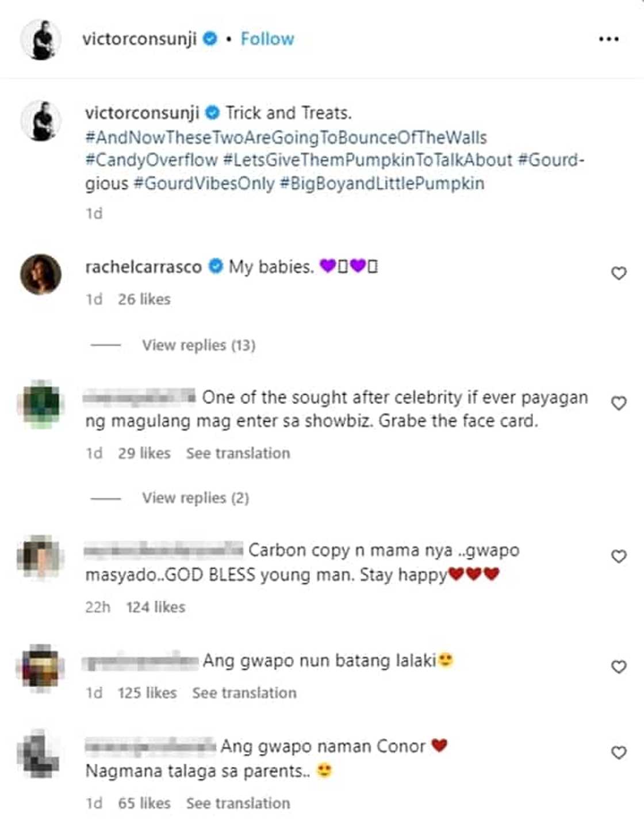Heart the "Ang gwapo naman Conor" comment
This screenshot has height=826, width=644.
[x=619, y=752]
